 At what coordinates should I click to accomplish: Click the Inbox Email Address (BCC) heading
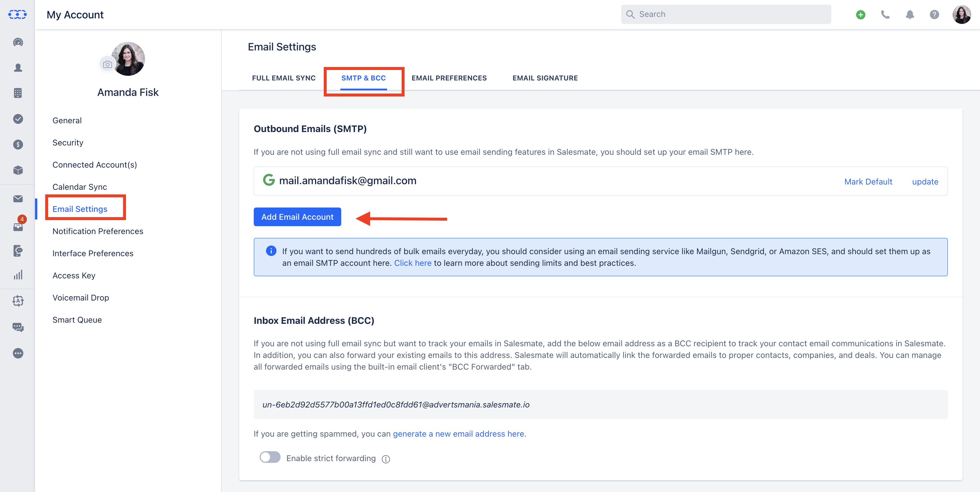[314, 321]
